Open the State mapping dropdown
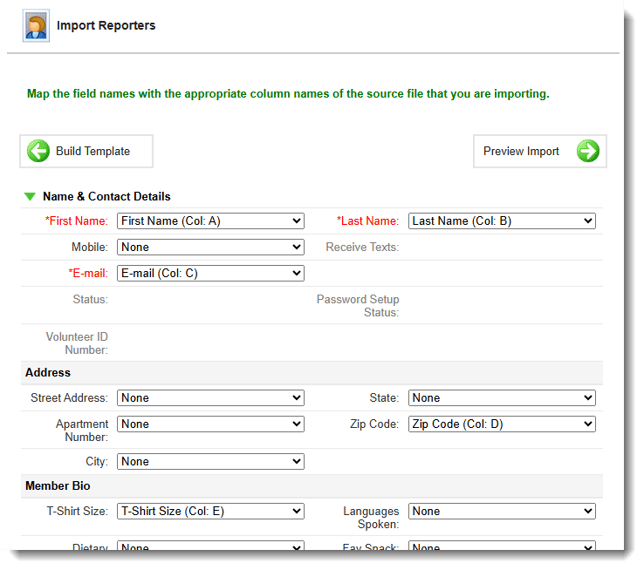Image resolution: width=644 pixels, height=570 pixels. click(502, 398)
